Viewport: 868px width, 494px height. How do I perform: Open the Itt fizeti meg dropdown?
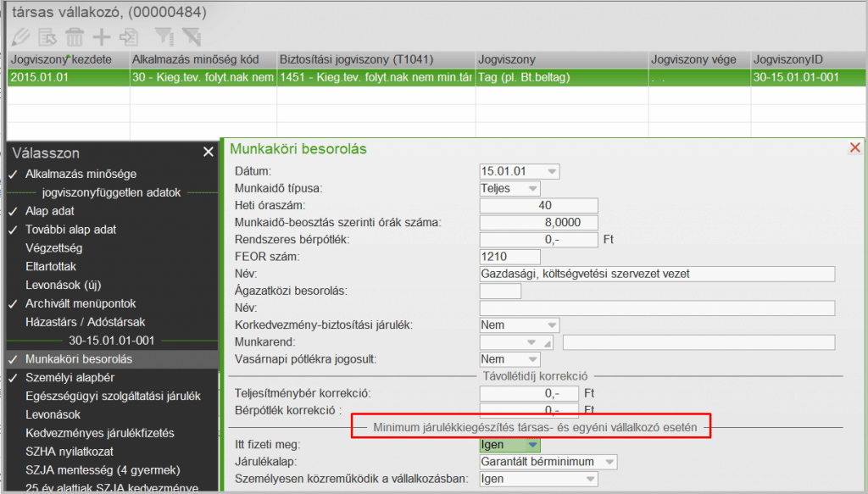(x=531, y=444)
